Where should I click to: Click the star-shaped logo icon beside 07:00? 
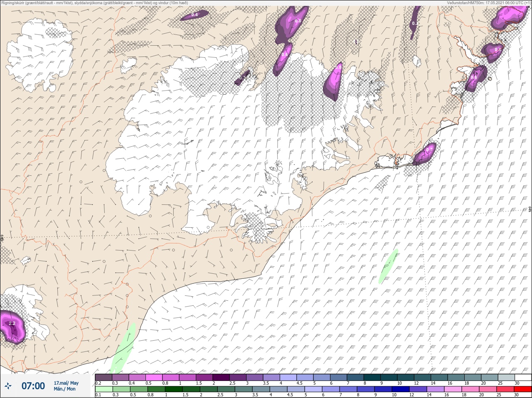point(8,386)
